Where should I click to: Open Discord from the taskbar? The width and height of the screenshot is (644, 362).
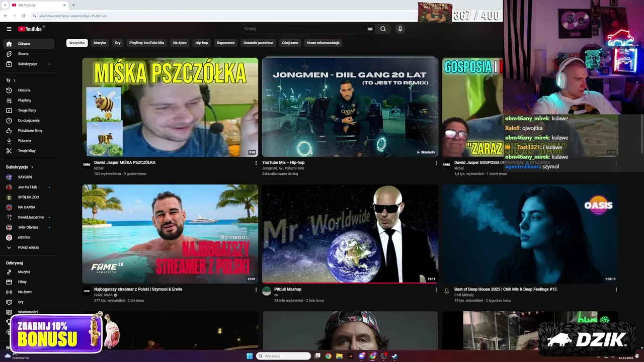click(x=361, y=356)
